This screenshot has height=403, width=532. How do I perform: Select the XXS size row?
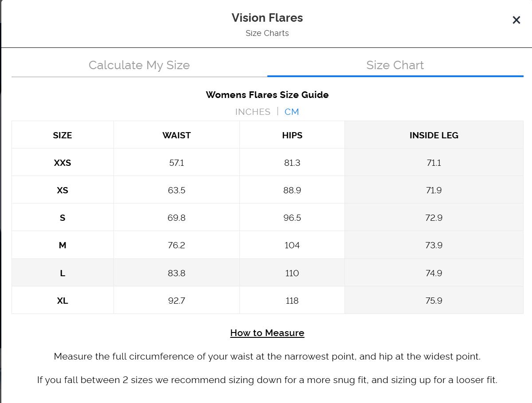click(63, 163)
